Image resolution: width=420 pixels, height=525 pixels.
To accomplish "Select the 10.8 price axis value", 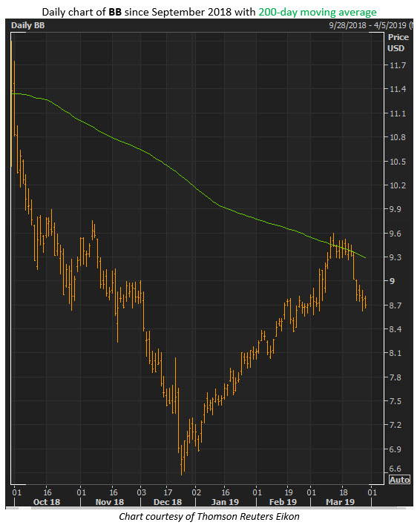I will tap(398, 137).
